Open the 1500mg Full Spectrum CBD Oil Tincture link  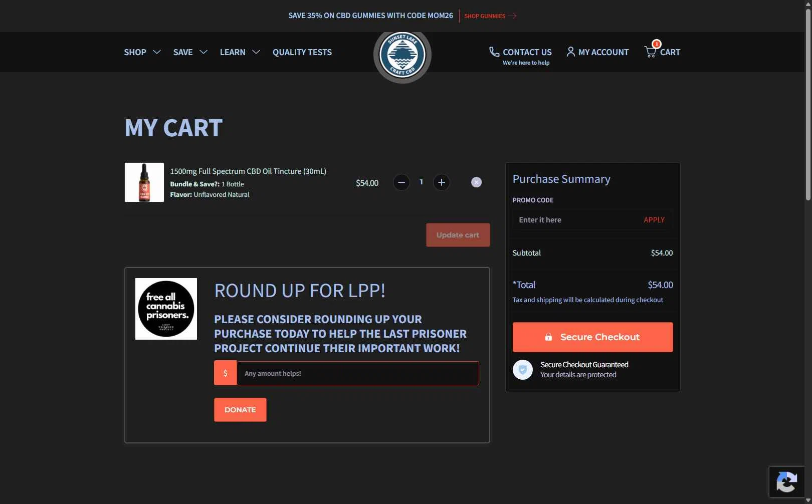click(248, 171)
